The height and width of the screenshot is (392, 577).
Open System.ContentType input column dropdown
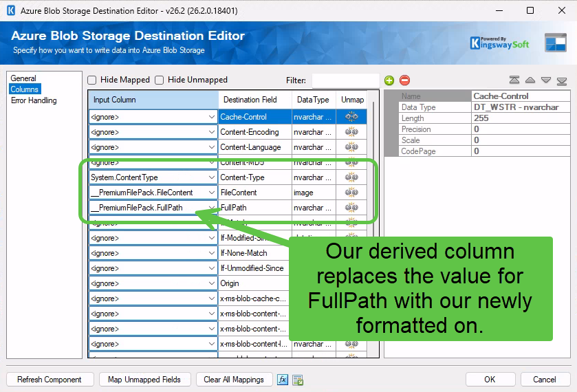pyautogui.click(x=212, y=177)
